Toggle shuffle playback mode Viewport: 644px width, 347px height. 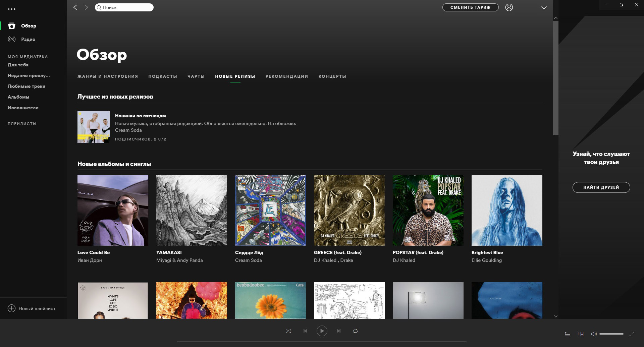click(288, 331)
